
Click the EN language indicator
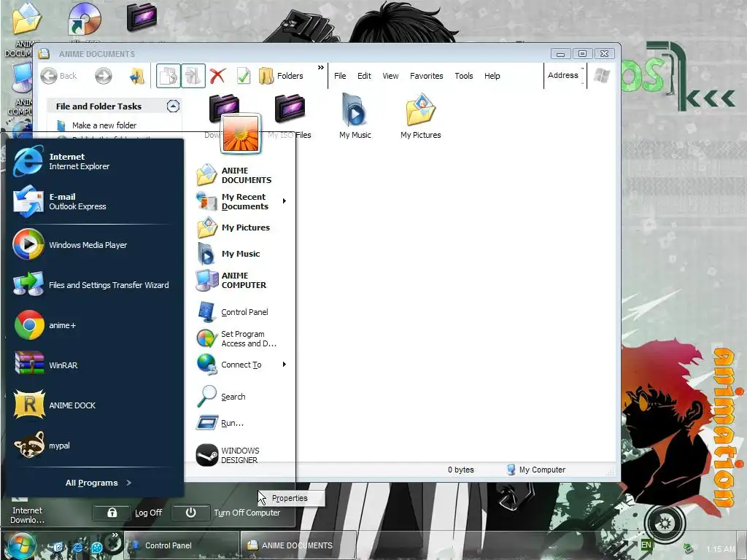pos(646,545)
